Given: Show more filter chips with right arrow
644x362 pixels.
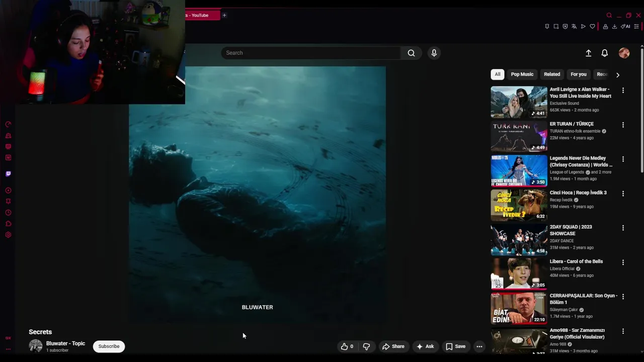Looking at the screenshot, I should click(x=618, y=75).
